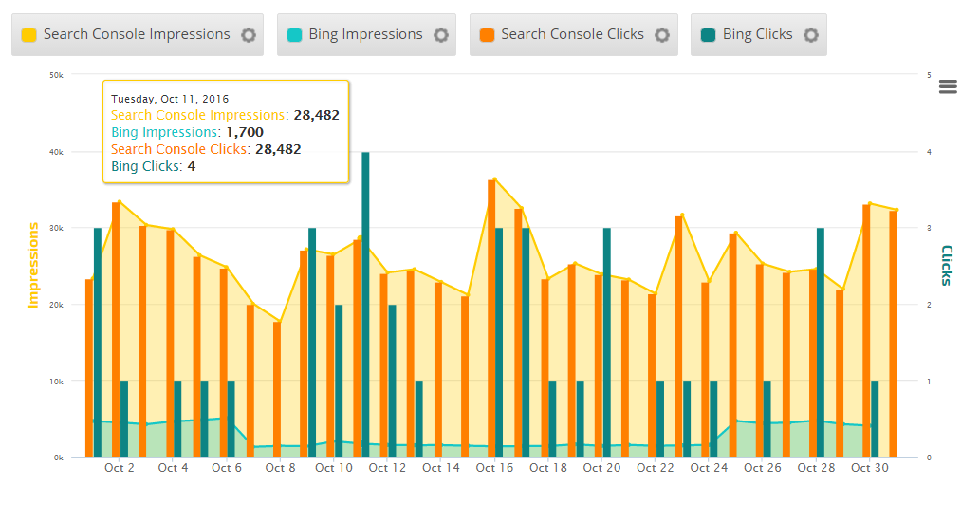Toggle the Search Console Clicks series
Image resolution: width=980 pixels, height=505 pixels.
[572, 34]
